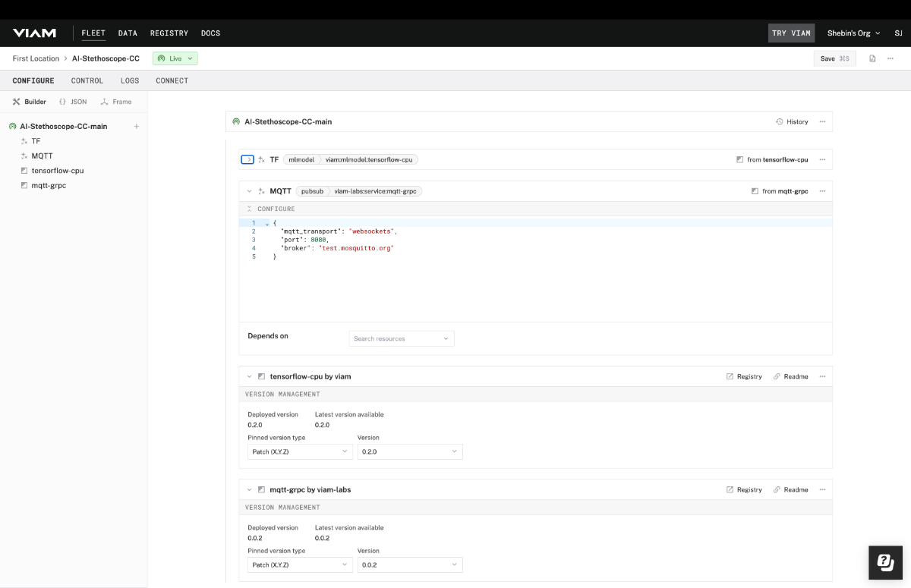Open tensorflow-cpu Pinned version type dropdown

click(x=300, y=451)
